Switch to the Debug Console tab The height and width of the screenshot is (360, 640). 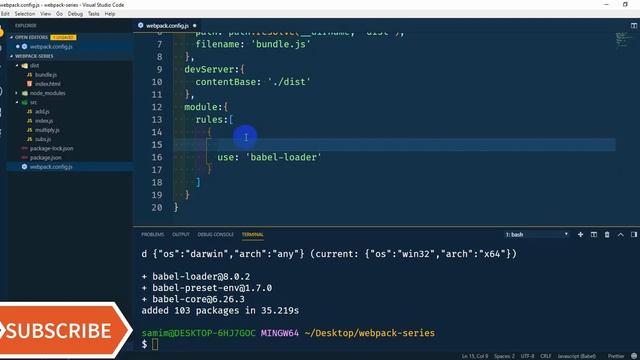pyautogui.click(x=216, y=235)
